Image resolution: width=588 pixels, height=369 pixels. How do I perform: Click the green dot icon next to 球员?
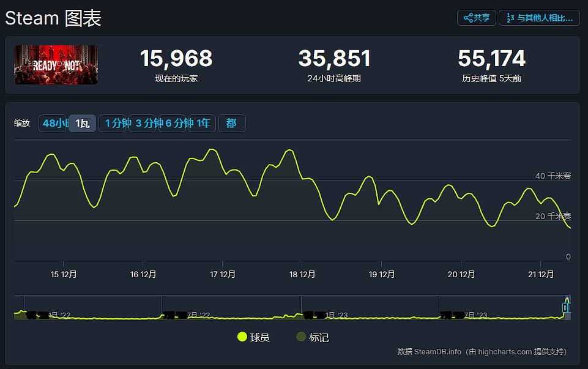242,337
